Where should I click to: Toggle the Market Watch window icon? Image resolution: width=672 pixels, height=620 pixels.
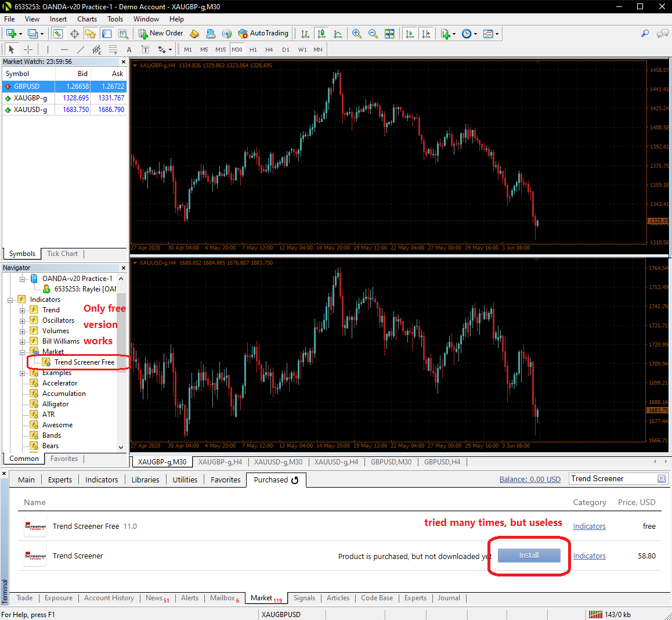coord(58,34)
